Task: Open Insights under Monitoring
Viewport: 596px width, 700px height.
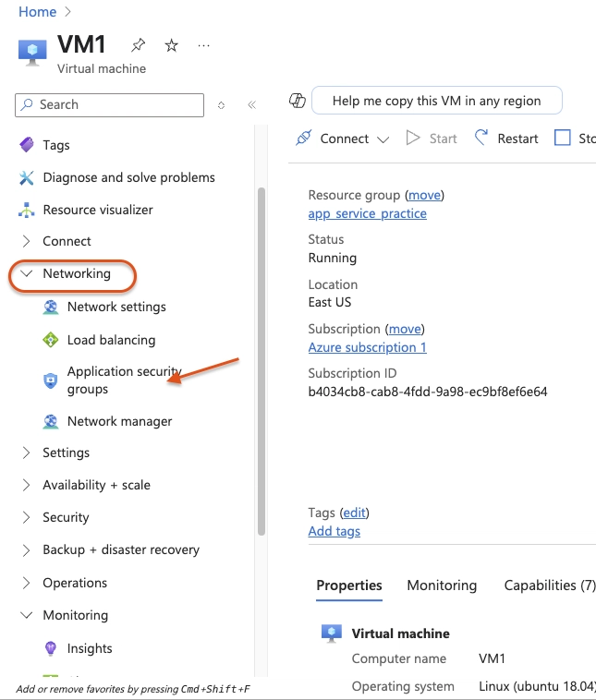Action: 90,648
